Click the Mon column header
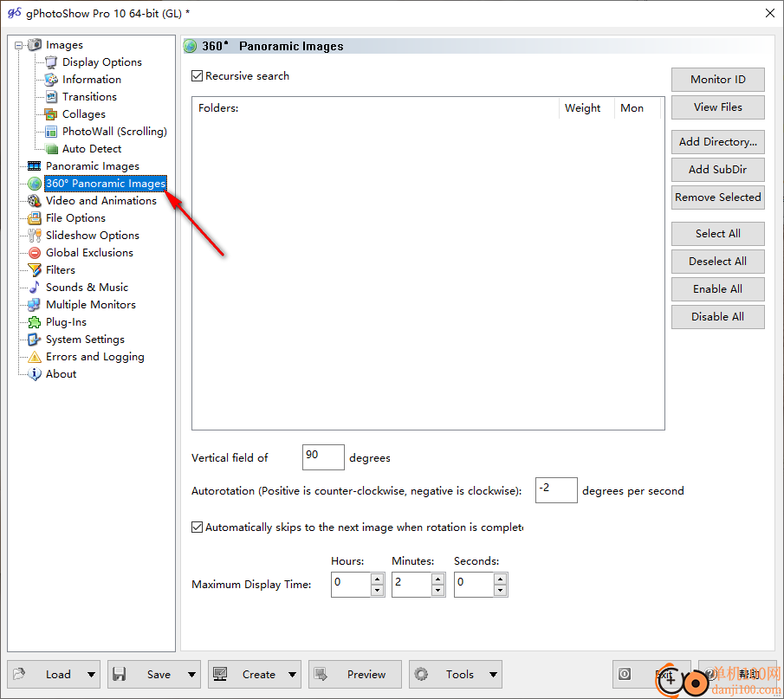 [x=638, y=108]
